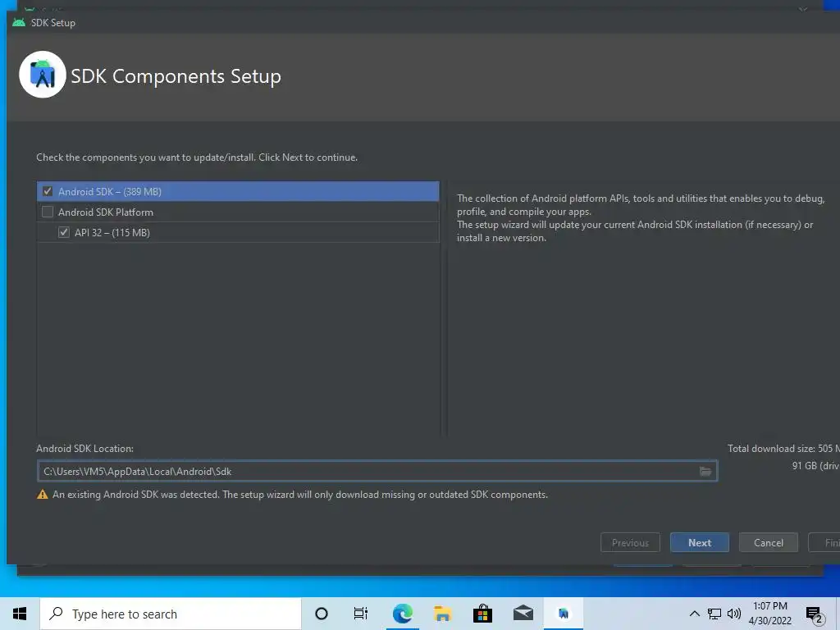The height and width of the screenshot is (630, 840).
Task: Click the Check the components instruction text
Action: tap(197, 157)
